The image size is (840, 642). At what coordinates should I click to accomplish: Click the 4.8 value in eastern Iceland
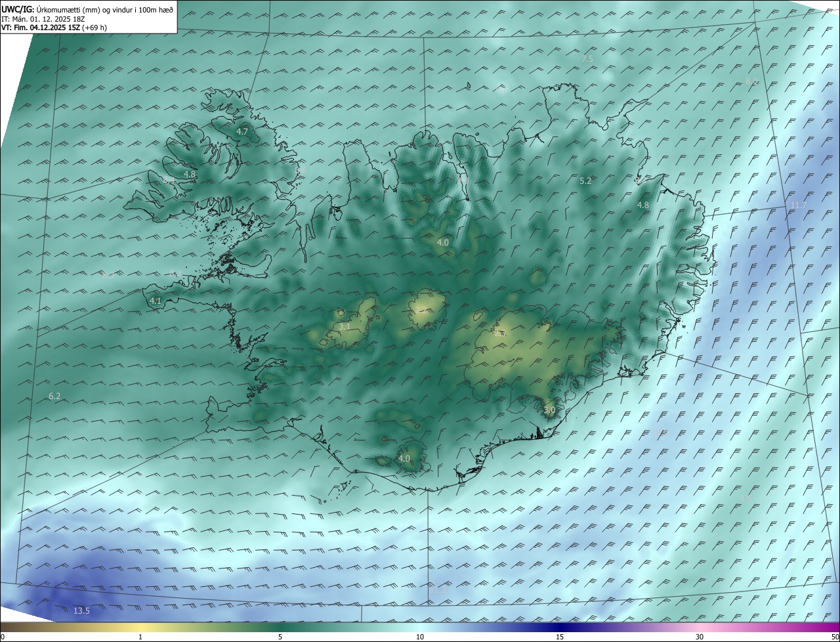pyautogui.click(x=643, y=205)
